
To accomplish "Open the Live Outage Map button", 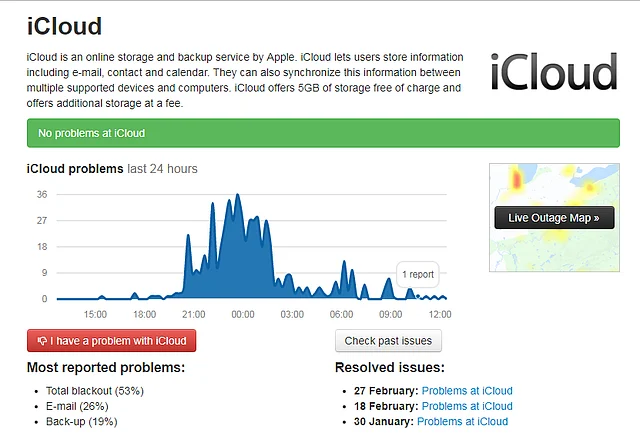I will pyautogui.click(x=554, y=217).
